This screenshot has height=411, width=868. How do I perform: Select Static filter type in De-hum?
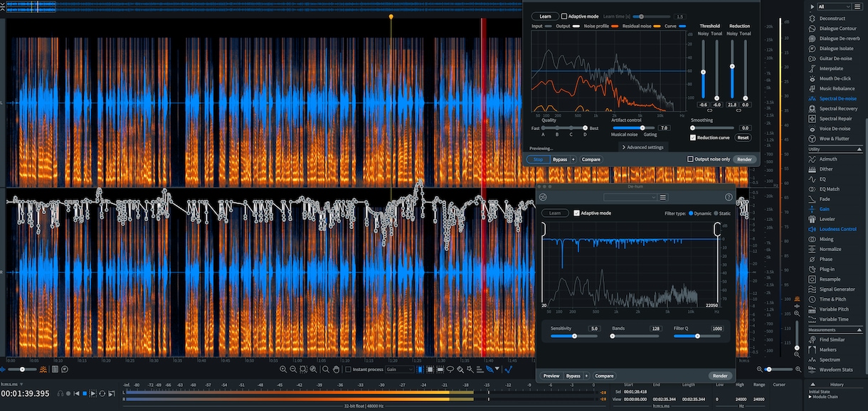(716, 213)
